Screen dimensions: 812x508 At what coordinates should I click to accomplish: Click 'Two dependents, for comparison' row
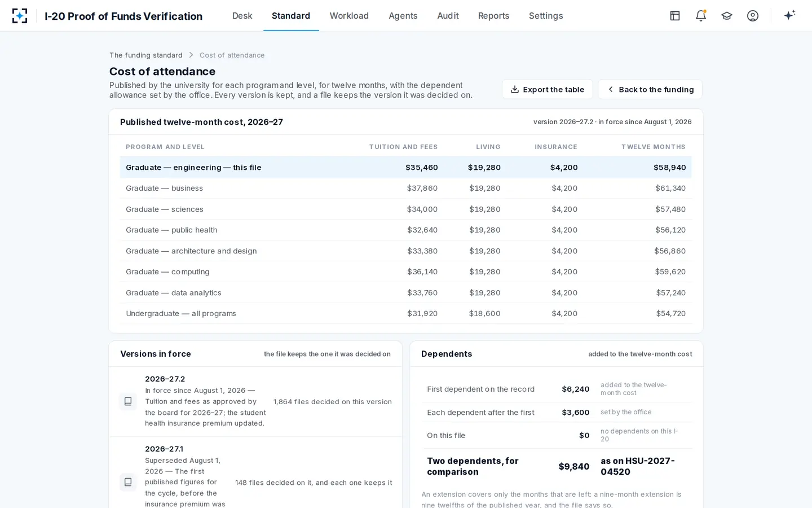coord(557,467)
